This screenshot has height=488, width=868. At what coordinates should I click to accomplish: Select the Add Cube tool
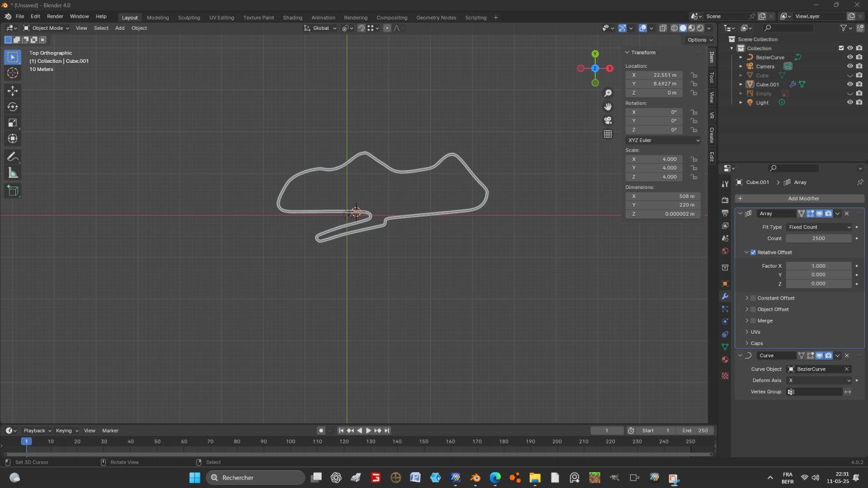point(13,190)
